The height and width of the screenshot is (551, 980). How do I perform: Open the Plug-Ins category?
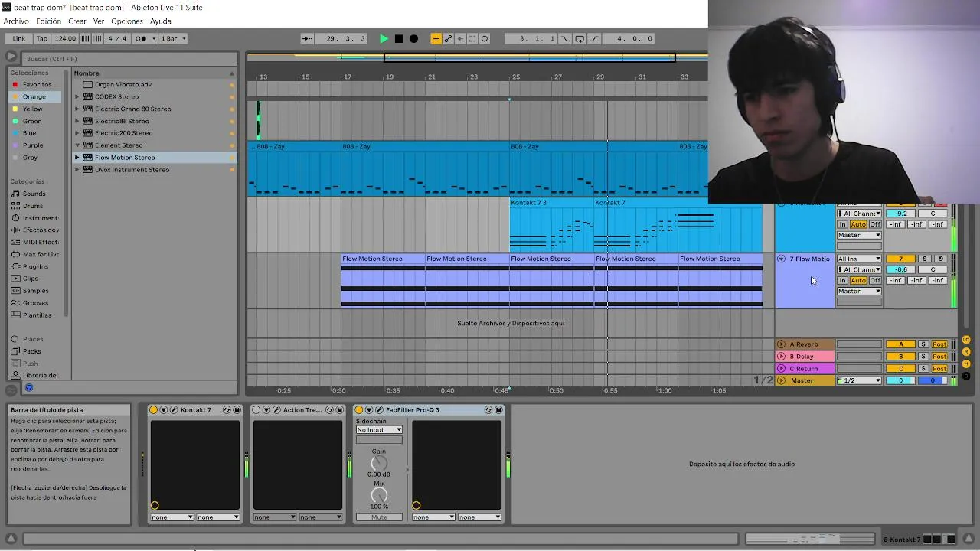click(35, 266)
